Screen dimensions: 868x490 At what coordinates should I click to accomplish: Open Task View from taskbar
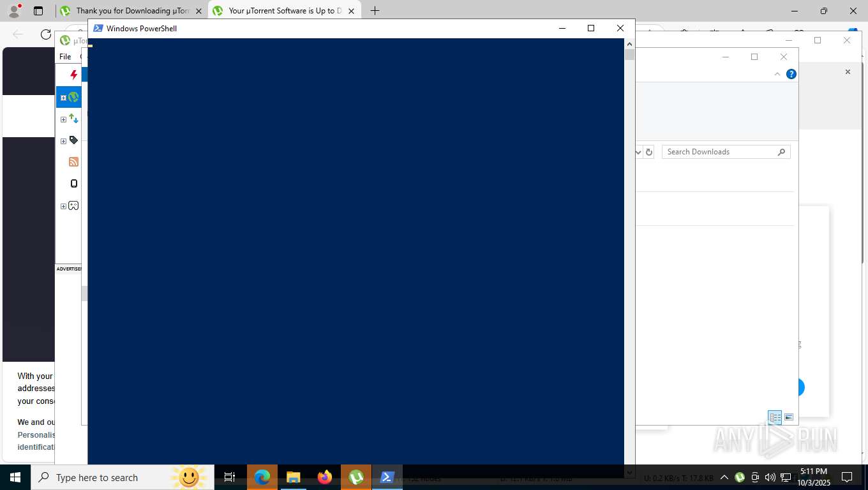[x=230, y=477]
